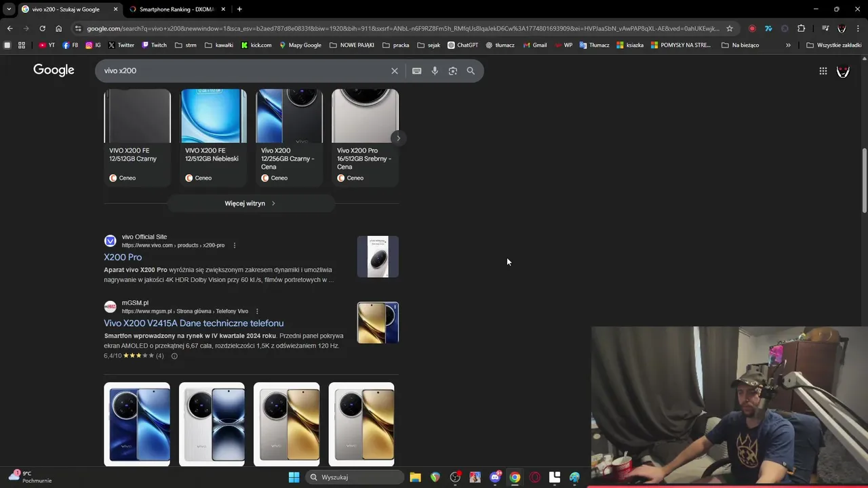Open options menu for vivo Official Site result
The width and height of the screenshot is (868, 488).
[235, 245]
